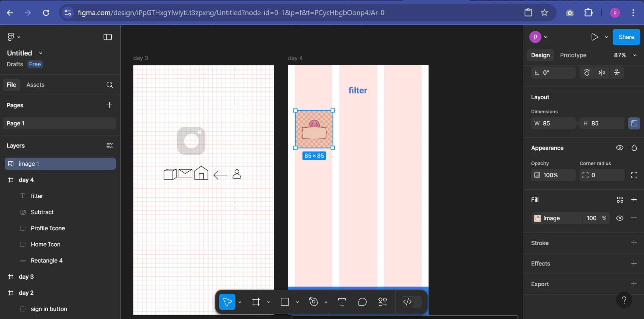The height and width of the screenshot is (319, 644).
Task: Select the Comment tool
Action: point(363,302)
